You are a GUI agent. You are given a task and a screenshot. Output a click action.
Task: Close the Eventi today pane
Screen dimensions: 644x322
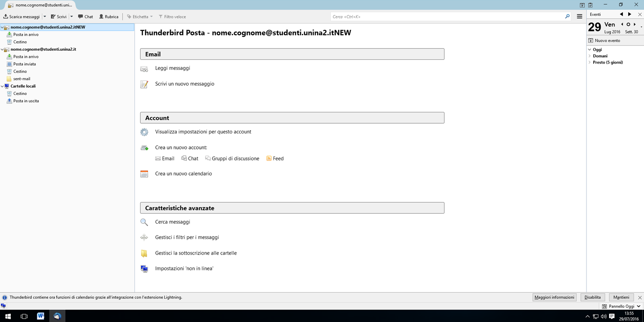point(640,15)
